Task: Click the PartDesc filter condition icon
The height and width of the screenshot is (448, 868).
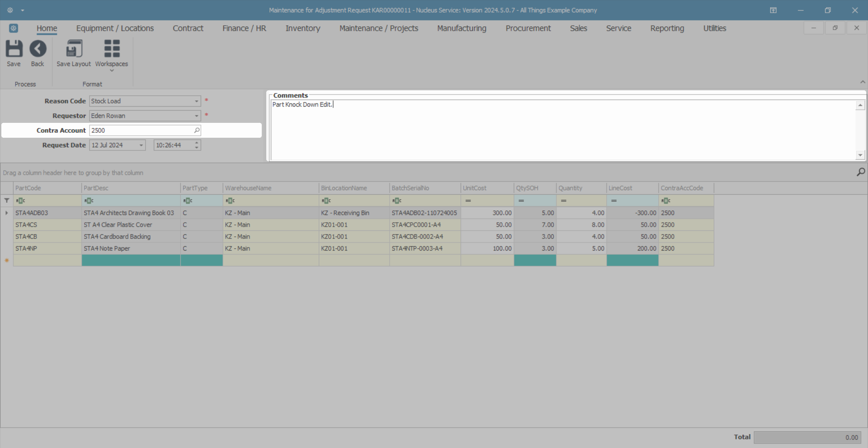Action: click(x=89, y=201)
